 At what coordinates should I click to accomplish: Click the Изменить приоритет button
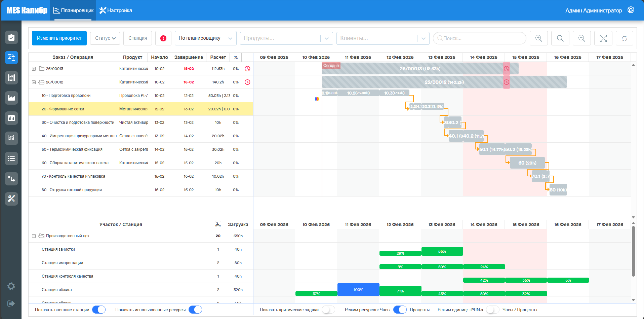click(59, 38)
